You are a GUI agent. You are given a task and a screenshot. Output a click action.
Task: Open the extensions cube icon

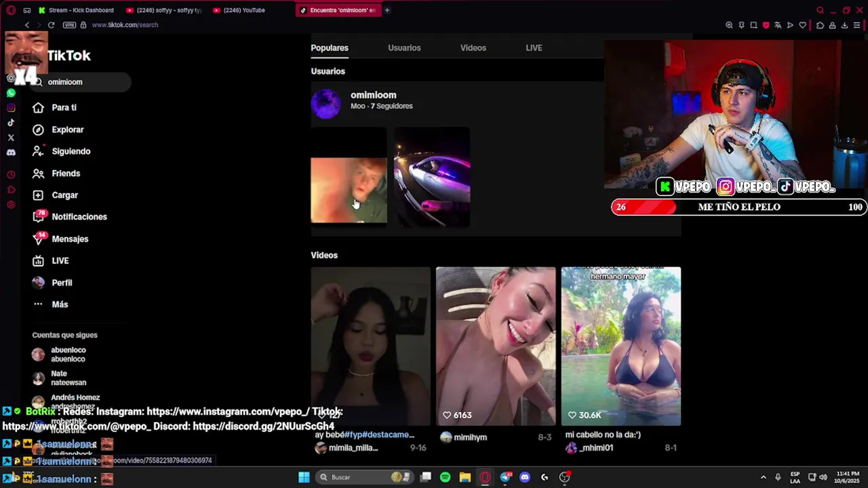(820, 25)
